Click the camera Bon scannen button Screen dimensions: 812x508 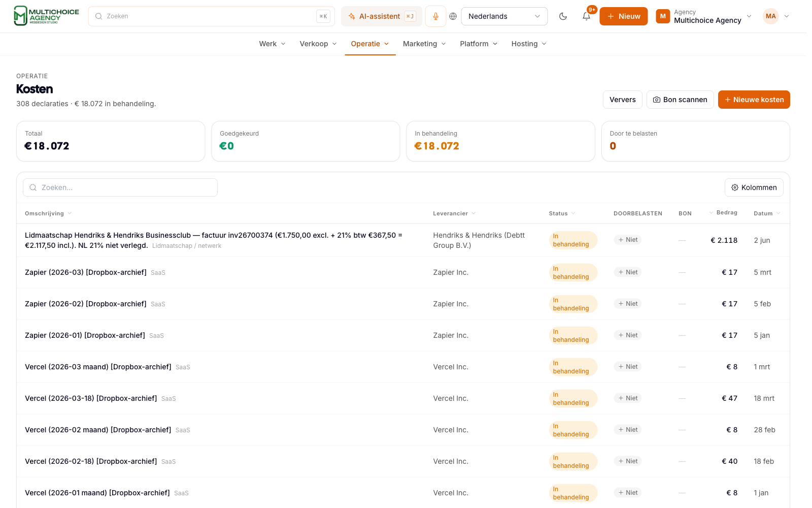[x=680, y=100]
